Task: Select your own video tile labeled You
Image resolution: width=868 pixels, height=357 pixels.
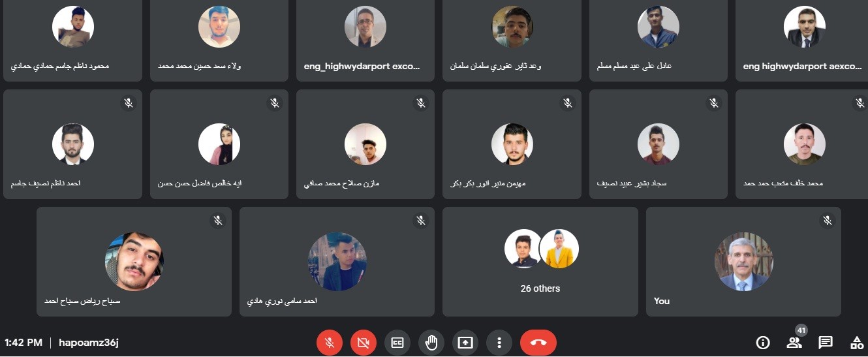Action: [x=743, y=262]
